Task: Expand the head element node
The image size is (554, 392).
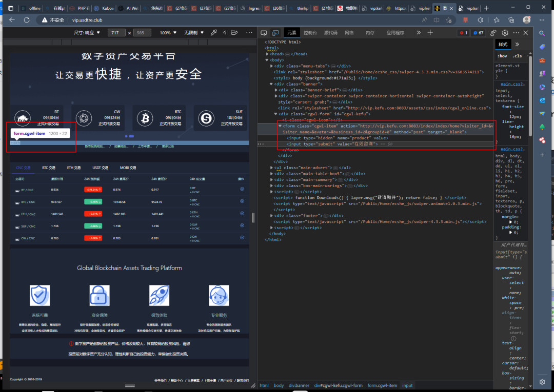Action: pyautogui.click(x=267, y=54)
